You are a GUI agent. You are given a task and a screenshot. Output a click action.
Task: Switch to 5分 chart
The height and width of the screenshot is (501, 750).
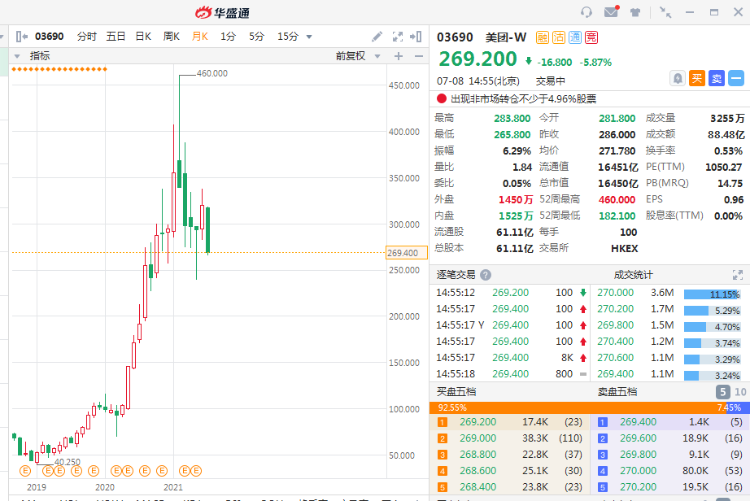pyautogui.click(x=256, y=36)
